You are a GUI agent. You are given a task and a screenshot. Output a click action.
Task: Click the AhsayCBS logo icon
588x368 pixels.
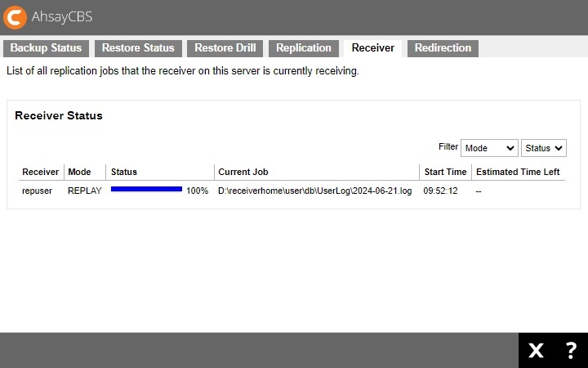coord(16,17)
